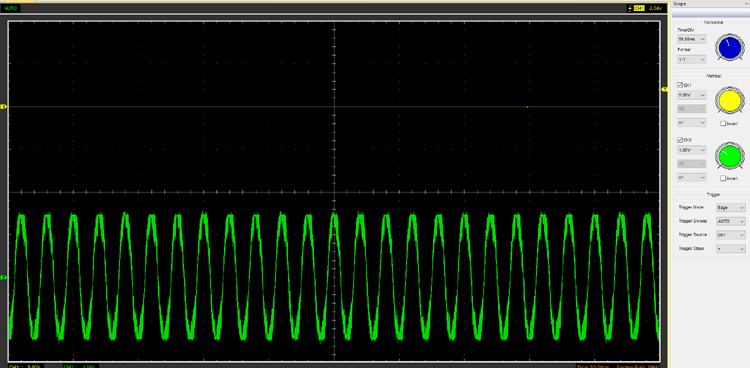Click the Time readout in bottom status bar
The width and height of the screenshot is (750, 368).
tap(593, 366)
